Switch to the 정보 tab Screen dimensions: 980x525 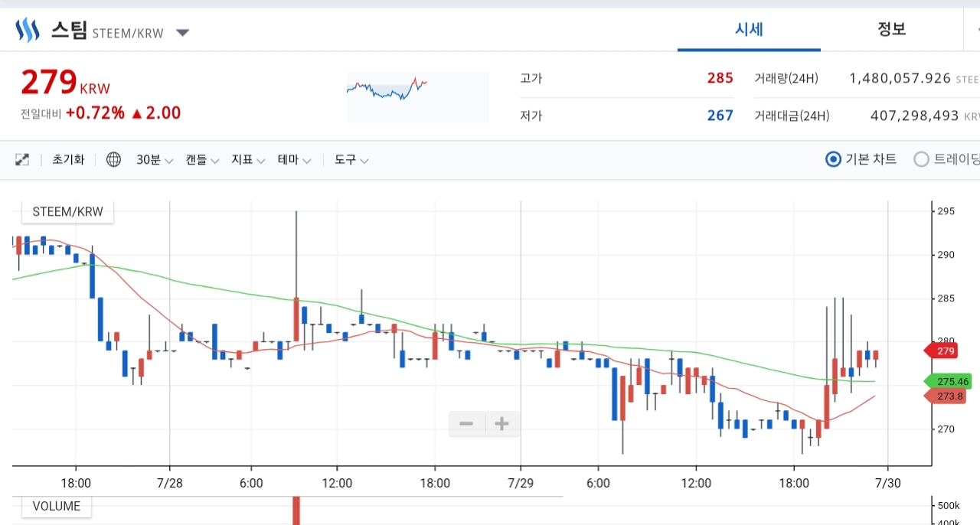tap(891, 30)
